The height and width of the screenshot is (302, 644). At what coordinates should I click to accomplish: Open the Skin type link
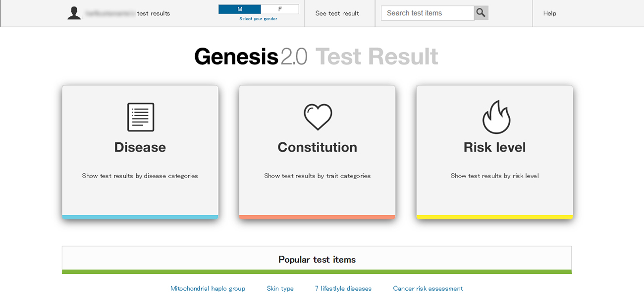click(x=280, y=288)
